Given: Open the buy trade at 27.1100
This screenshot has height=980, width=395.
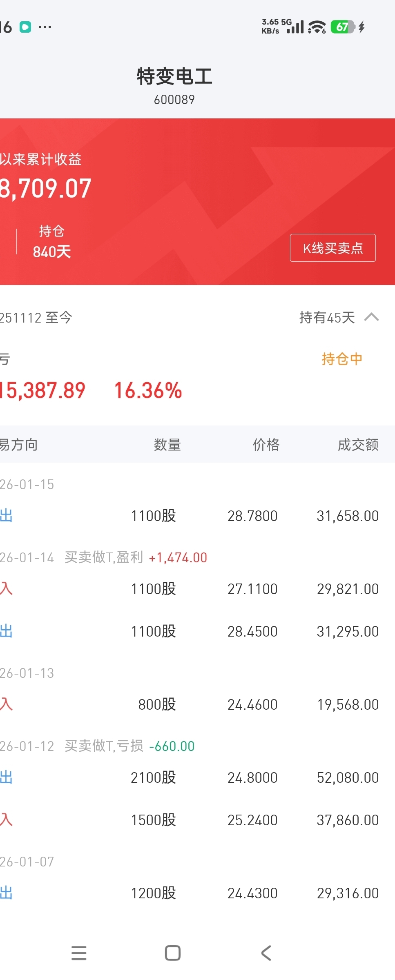Looking at the screenshot, I should (x=197, y=589).
